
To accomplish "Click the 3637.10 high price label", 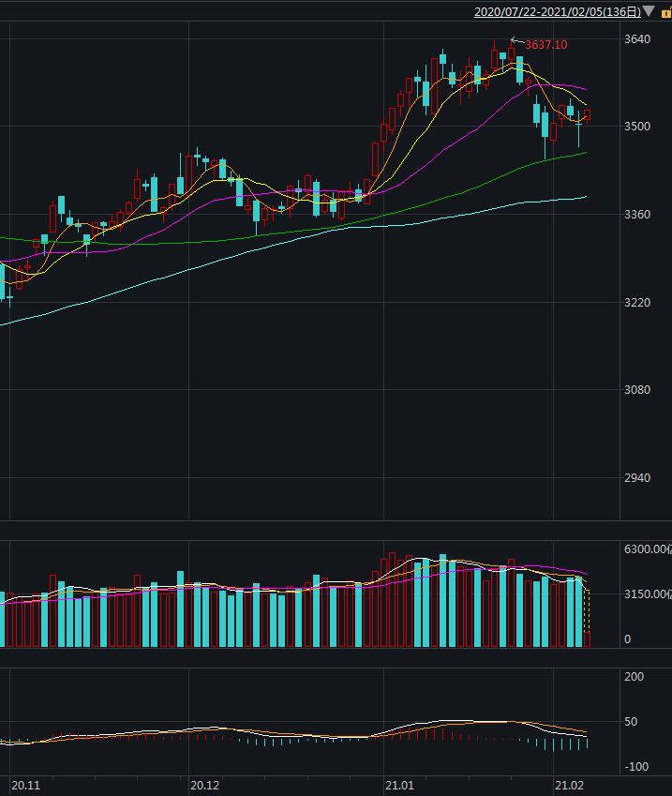I will pos(545,45).
